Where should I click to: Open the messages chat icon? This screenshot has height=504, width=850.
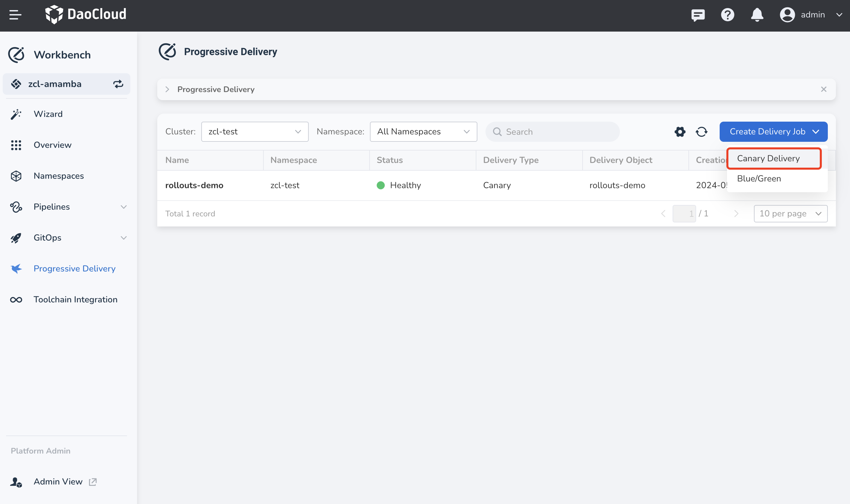(698, 15)
